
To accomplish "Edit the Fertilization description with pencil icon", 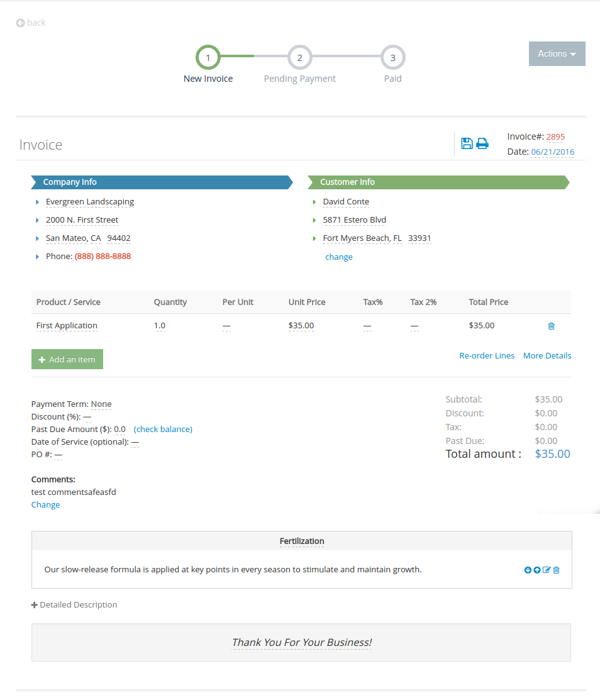I will tap(547, 570).
